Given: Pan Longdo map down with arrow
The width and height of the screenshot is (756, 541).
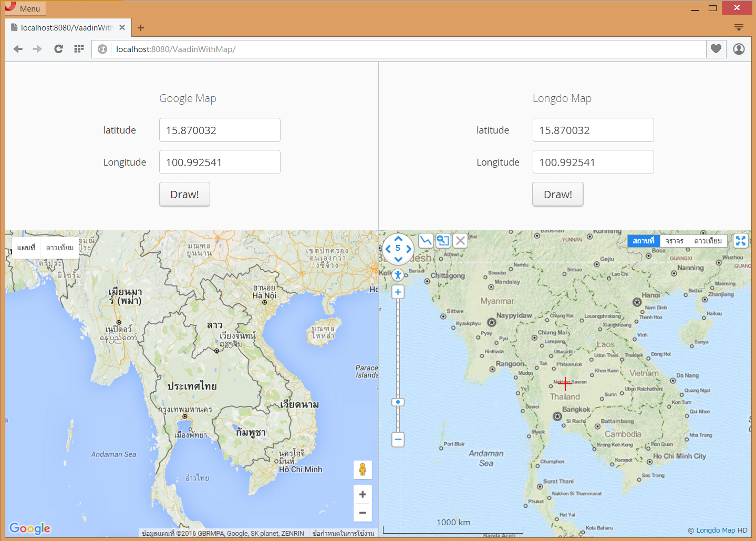Looking at the screenshot, I should pos(398,259).
